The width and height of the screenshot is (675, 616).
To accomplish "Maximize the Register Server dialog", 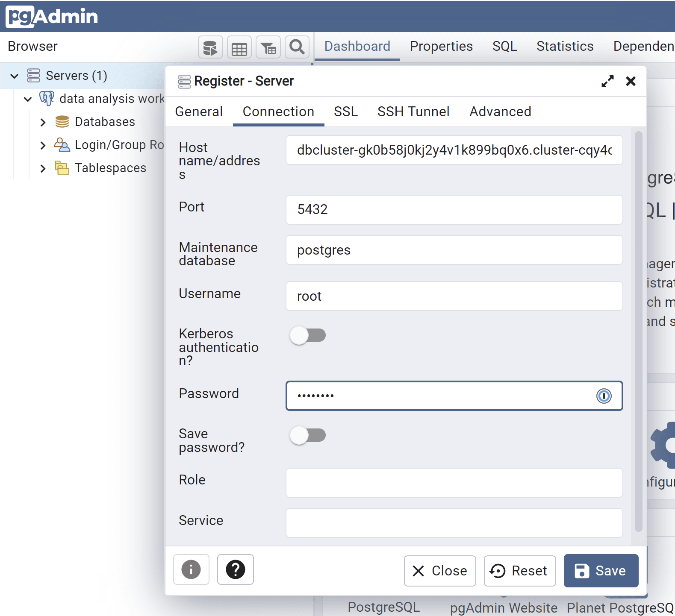I will 607,81.
